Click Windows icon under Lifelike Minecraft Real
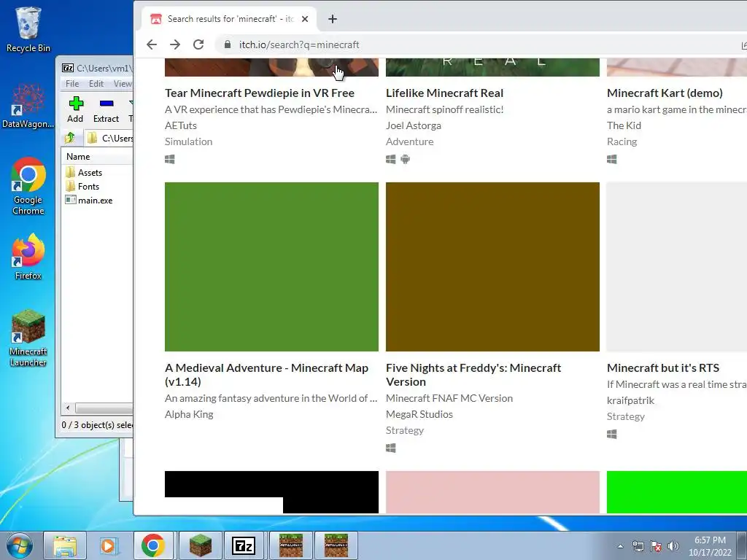The height and width of the screenshot is (560, 747). [x=391, y=159]
